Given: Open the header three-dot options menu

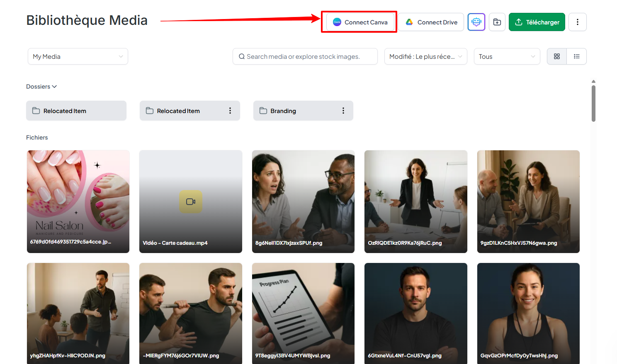Looking at the screenshot, I should (x=577, y=22).
